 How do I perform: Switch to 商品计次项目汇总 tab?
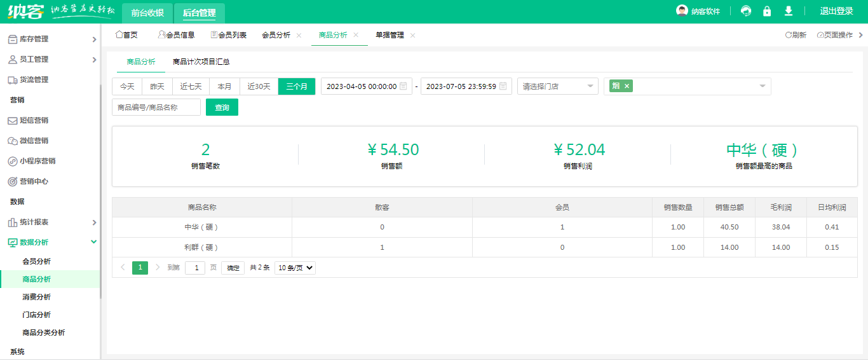(201, 62)
